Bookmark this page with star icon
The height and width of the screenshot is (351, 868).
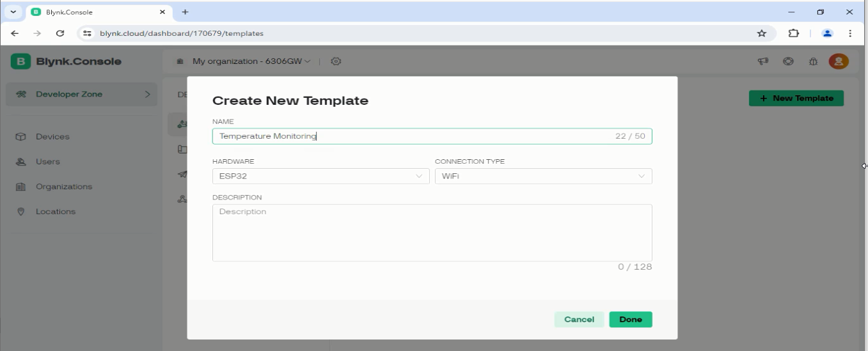[x=761, y=33]
